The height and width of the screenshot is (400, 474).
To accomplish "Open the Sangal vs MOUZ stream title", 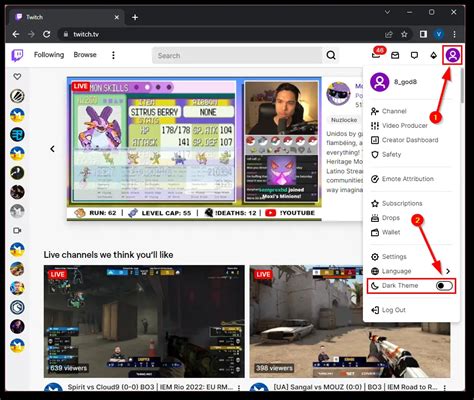I will click(x=356, y=387).
